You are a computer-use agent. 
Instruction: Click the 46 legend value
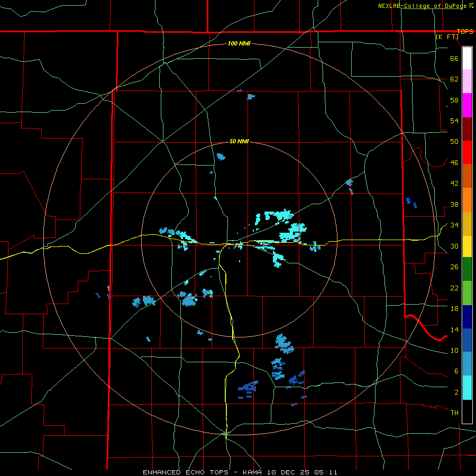coord(454,162)
